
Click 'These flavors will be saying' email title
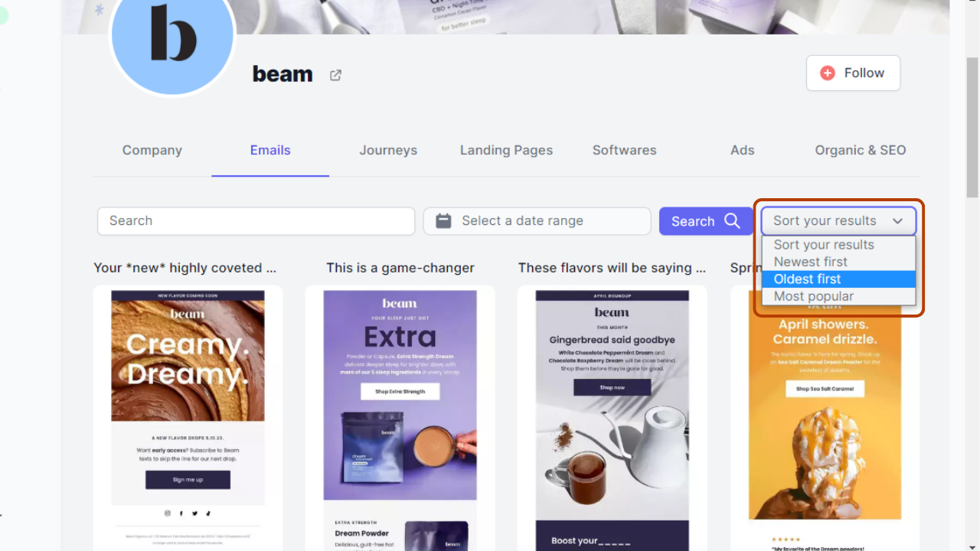pyautogui.click(x=612, y=268)
